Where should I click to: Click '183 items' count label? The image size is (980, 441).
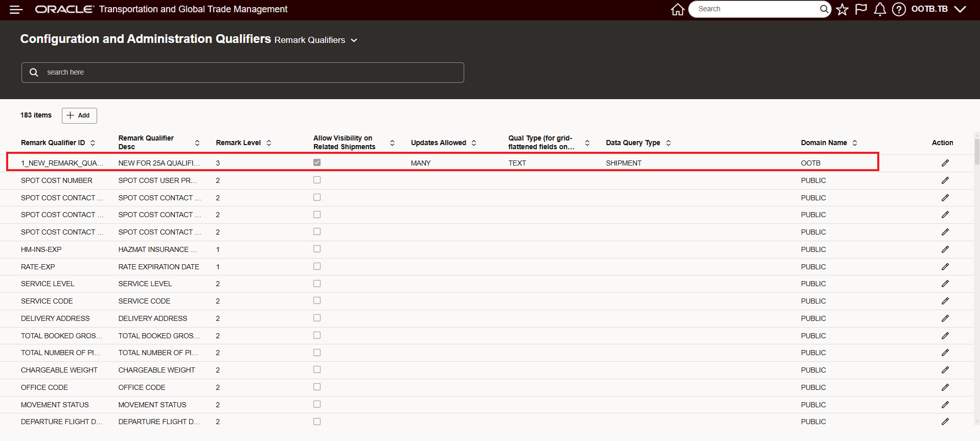click(x=36, y=115)
